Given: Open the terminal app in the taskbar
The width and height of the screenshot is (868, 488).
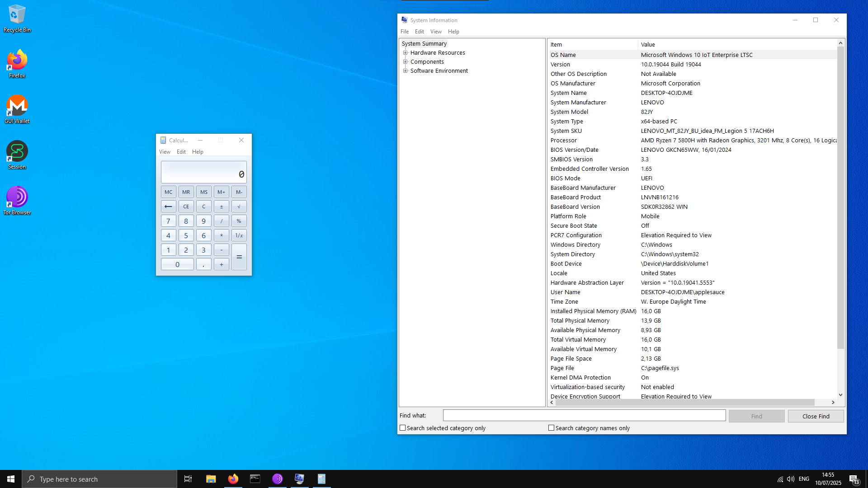Looking at the screenshot, I should point(255,479).
